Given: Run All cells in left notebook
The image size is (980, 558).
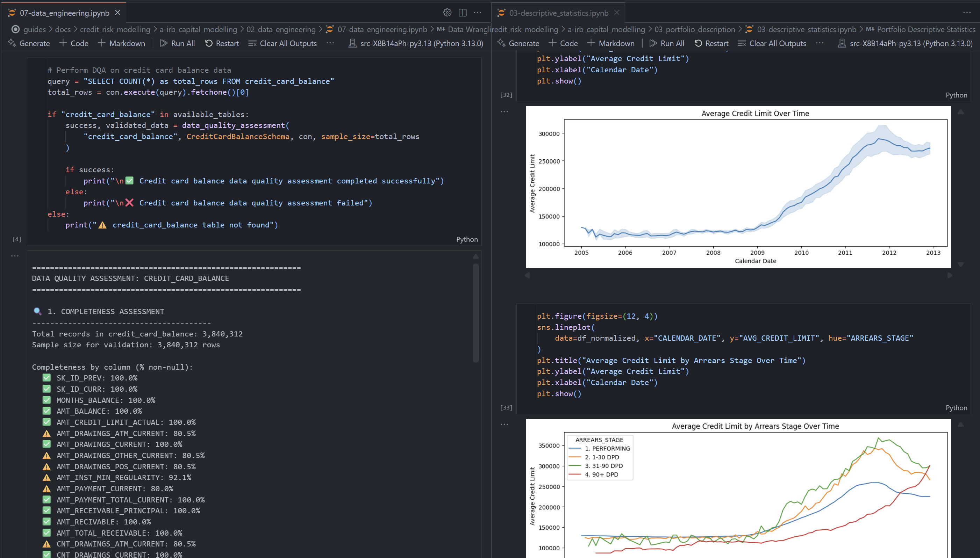Looking at the screenshot, I should coord(178,43).
